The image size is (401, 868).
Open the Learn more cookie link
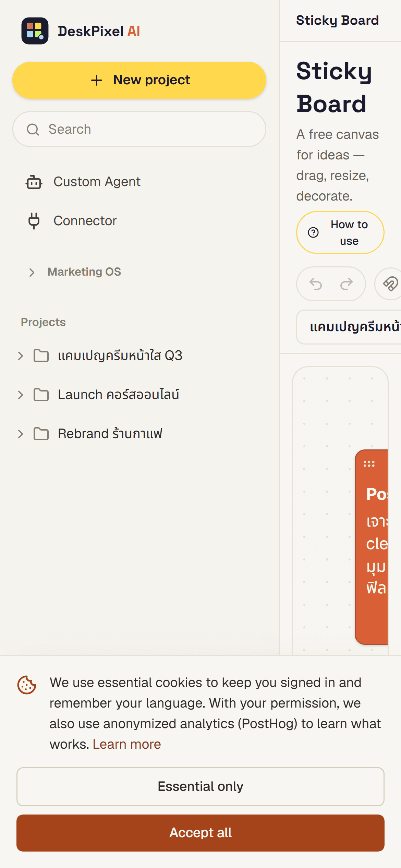point(127,744)
